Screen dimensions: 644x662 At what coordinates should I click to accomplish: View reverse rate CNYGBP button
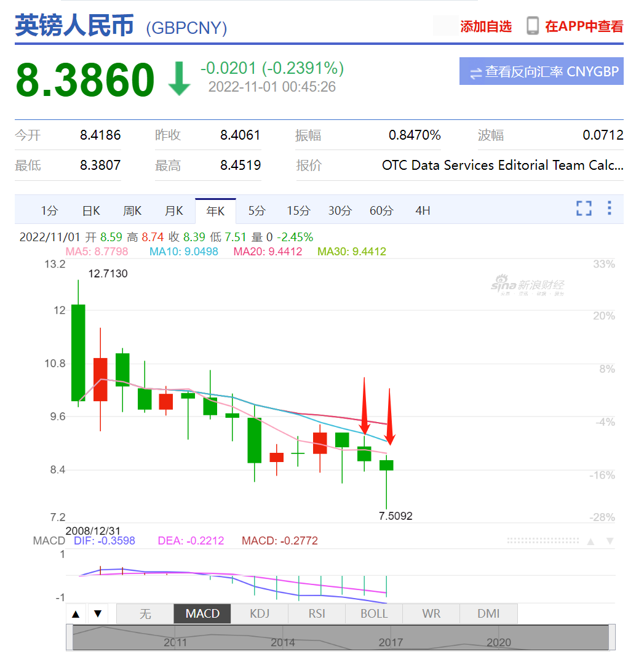point(541,71)
